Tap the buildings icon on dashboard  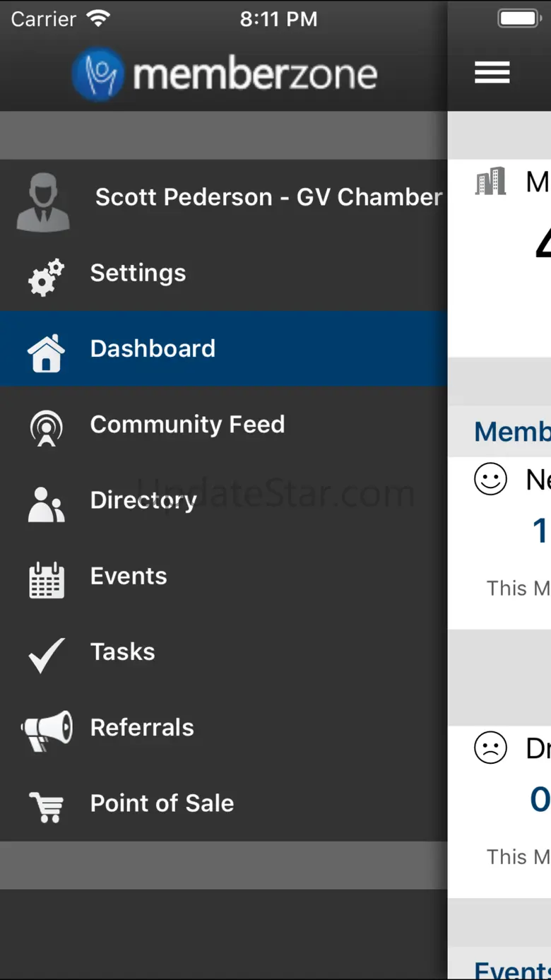491,182
